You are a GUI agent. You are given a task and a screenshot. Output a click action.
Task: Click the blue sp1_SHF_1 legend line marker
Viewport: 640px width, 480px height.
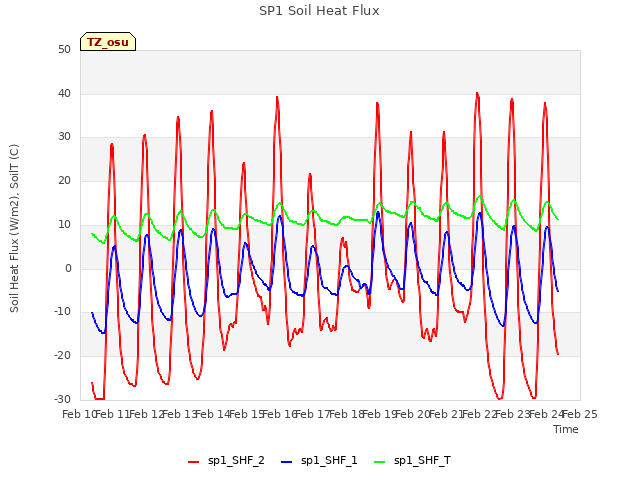point(287,462)
